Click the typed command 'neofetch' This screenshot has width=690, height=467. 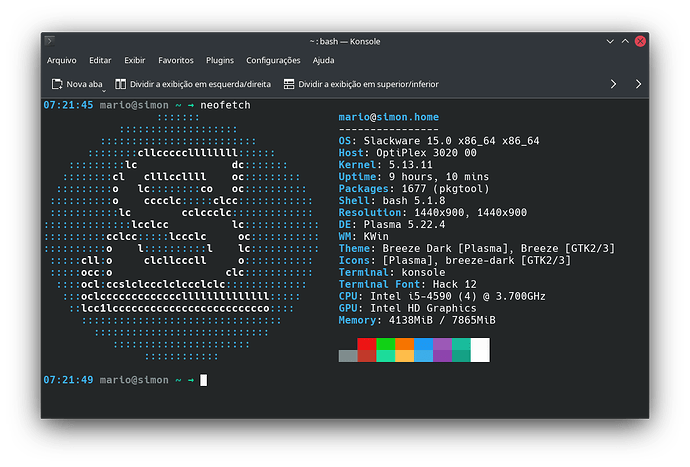tap(225, 105)
